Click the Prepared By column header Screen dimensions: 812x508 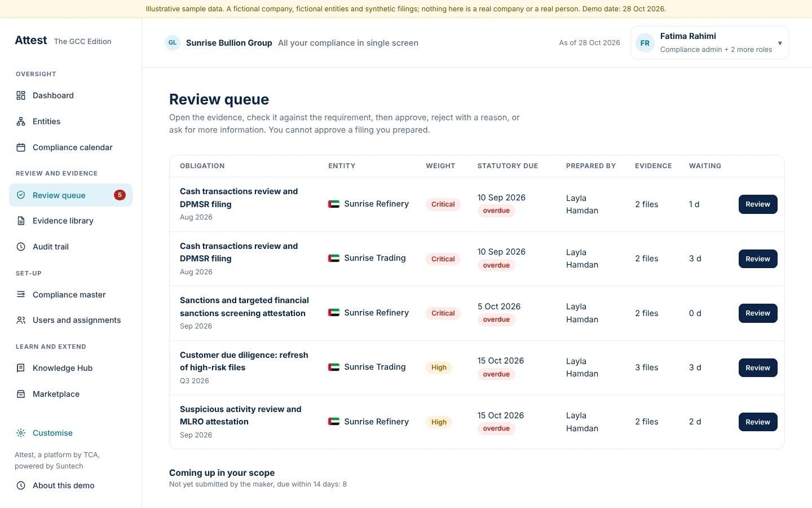pyautogui.click(x=591, y=166)
